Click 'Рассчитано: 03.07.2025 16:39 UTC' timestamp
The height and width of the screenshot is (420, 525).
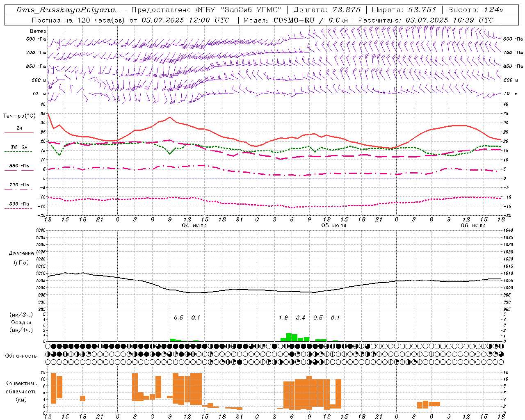point(426,20)
